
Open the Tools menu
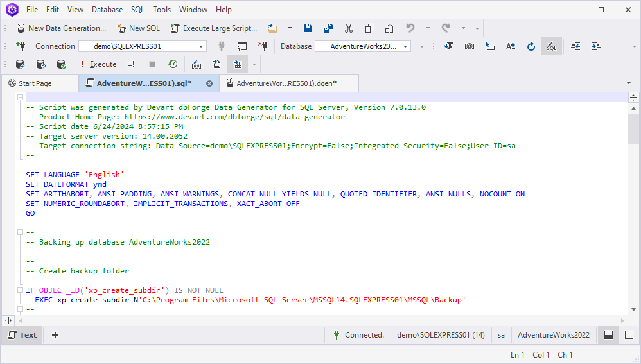[x=161, y=10]
